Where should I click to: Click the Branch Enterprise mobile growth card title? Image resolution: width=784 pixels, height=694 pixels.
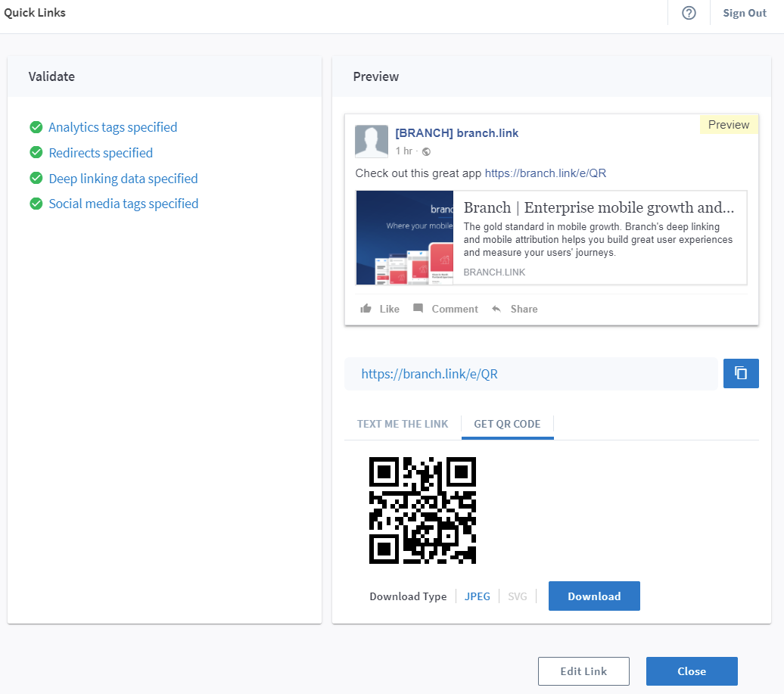point(599,207)
